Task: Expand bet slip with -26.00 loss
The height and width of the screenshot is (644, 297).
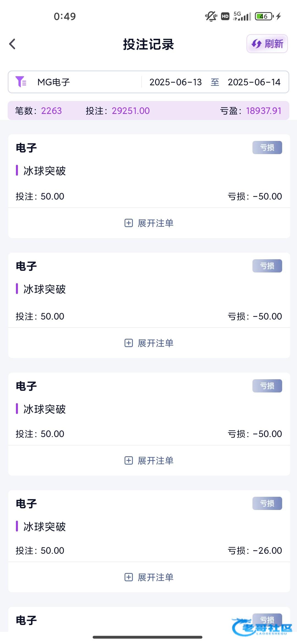Action: (x=155, y=577)
